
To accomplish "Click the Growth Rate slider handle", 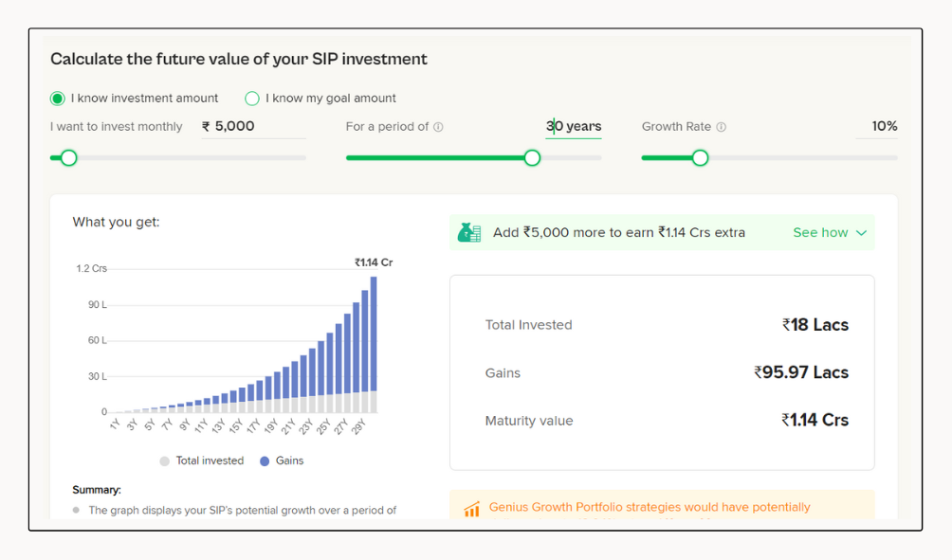I will [700, 157].
